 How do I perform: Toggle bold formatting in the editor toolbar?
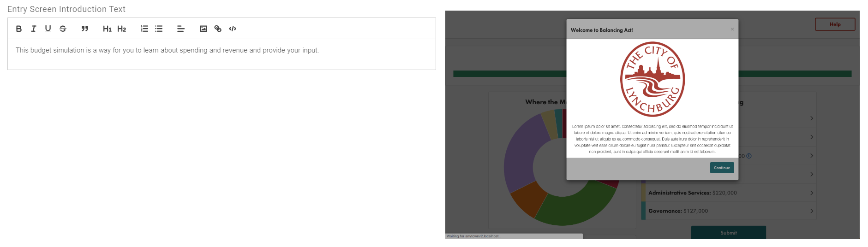(19, 29)
